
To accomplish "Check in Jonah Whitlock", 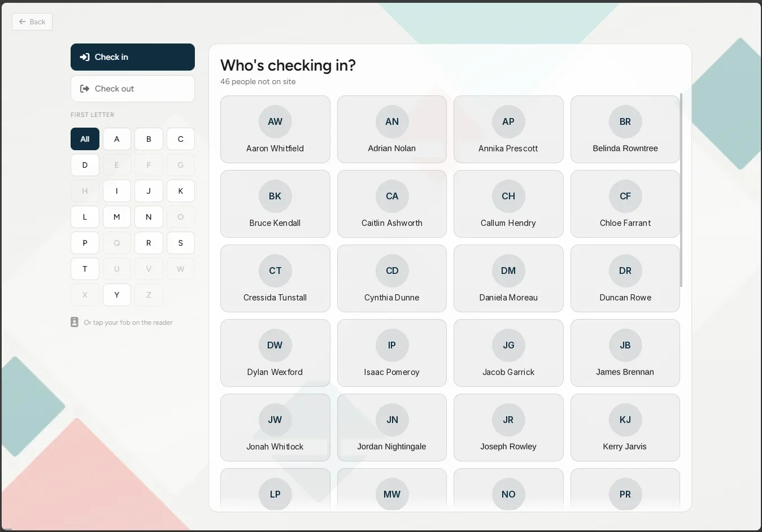I will pyautogui.click(x=275, y=428).
